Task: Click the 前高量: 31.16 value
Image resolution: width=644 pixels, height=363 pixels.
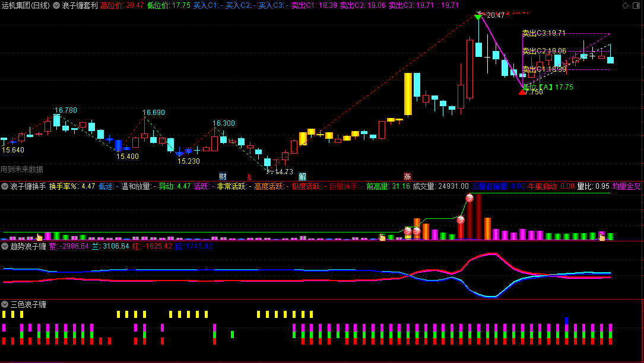Action: point(388,186)
